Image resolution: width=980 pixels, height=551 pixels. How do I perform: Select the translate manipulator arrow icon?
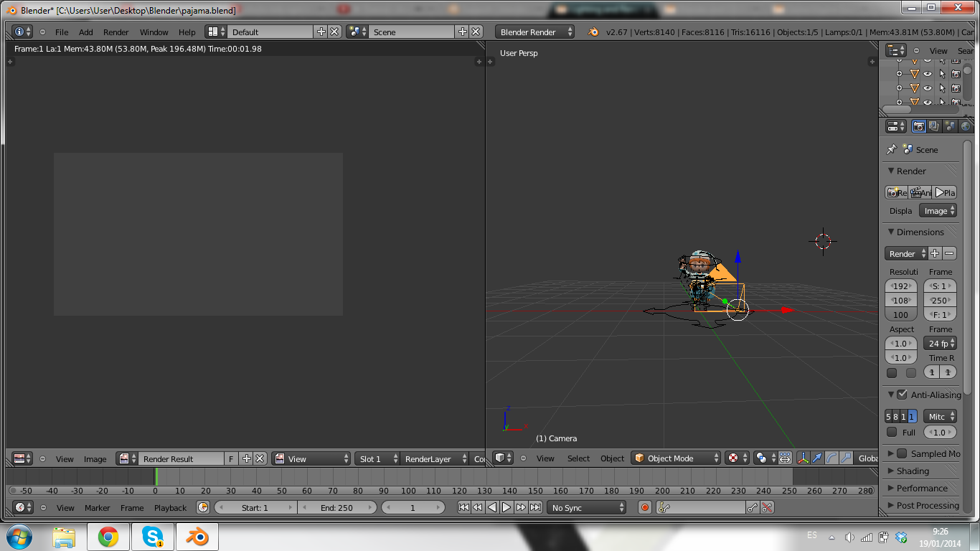pos(817,458)
